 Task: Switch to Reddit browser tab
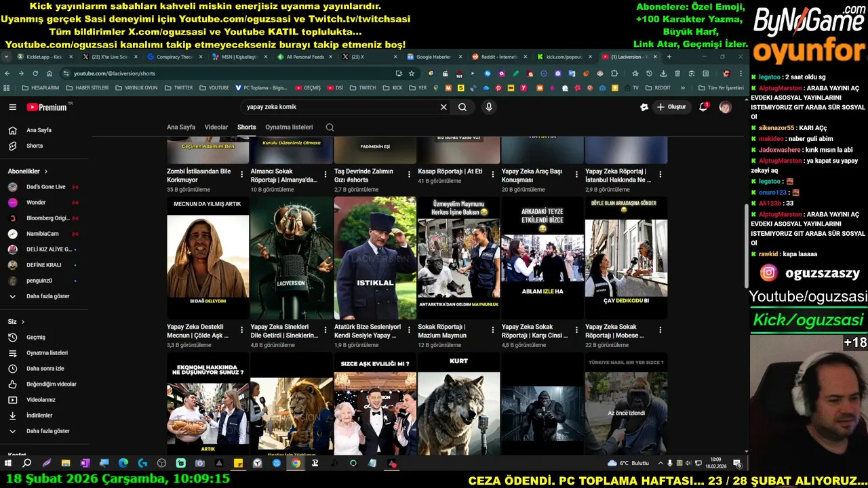498,57
